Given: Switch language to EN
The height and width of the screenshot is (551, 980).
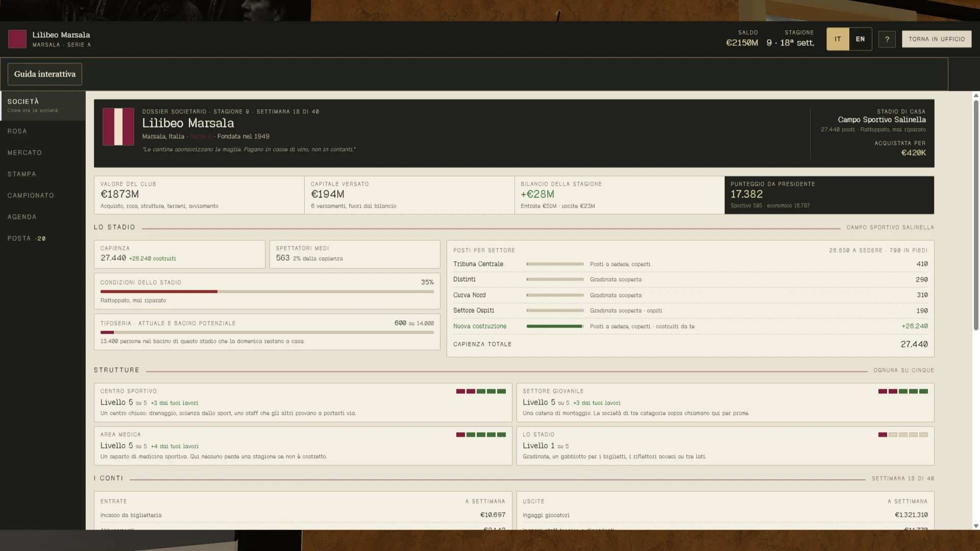Looking at the screenshot, I should pos(860,39).
